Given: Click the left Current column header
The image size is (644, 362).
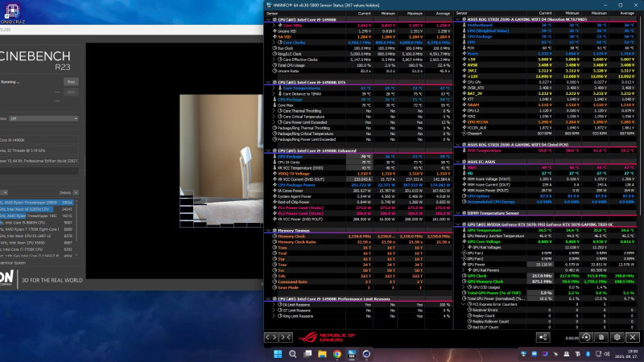Looking at the screenshot, I should (364, 14).
